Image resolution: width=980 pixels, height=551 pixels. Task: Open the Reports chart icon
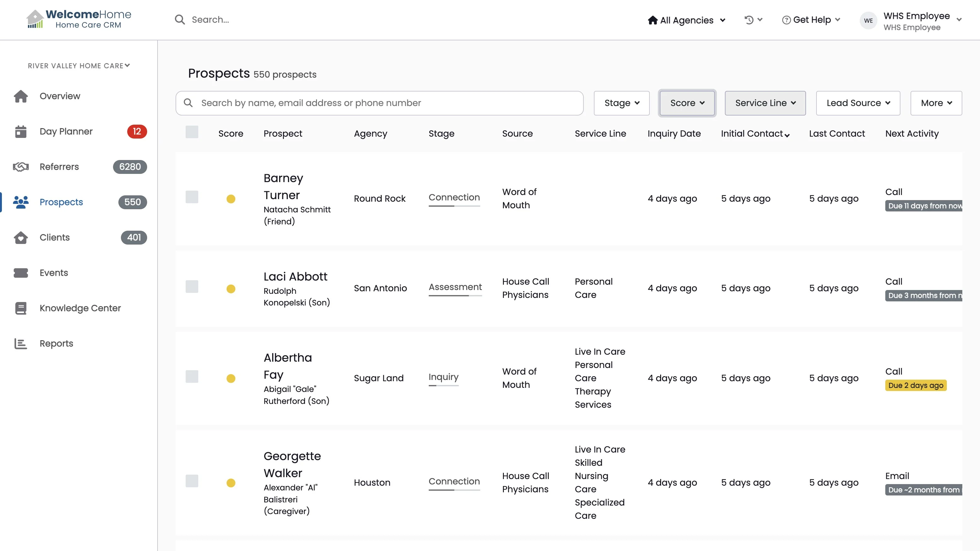coord(21,344)
